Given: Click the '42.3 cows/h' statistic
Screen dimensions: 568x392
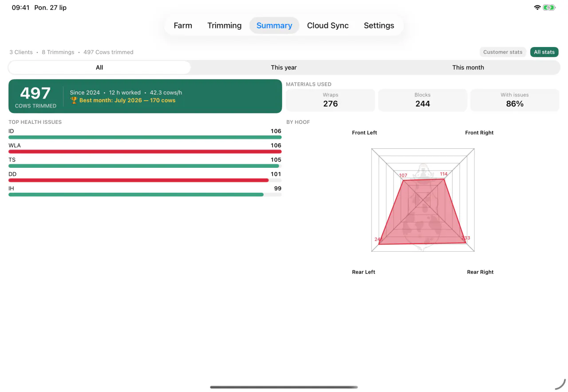Looking at the screenshot, I should point(166,93).
